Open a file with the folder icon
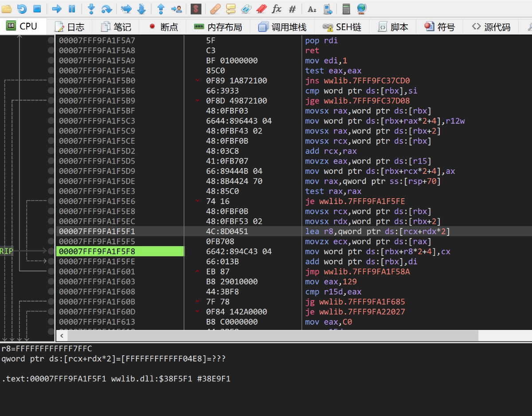 tap(7, 8)
